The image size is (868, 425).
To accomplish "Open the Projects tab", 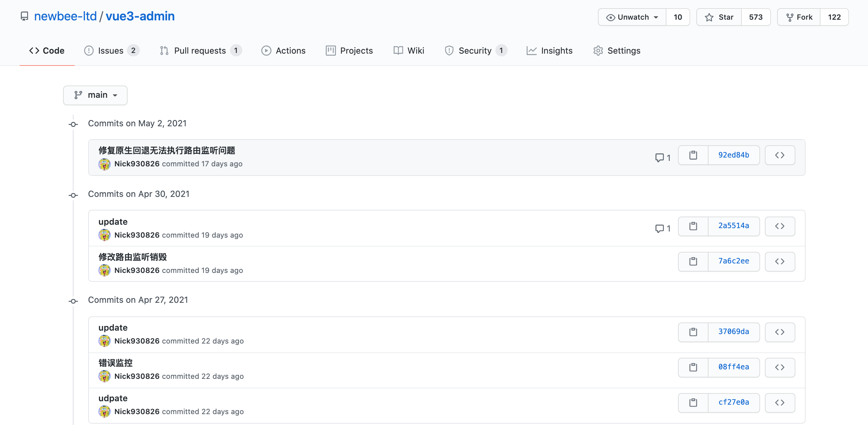I will click(349, 51).
